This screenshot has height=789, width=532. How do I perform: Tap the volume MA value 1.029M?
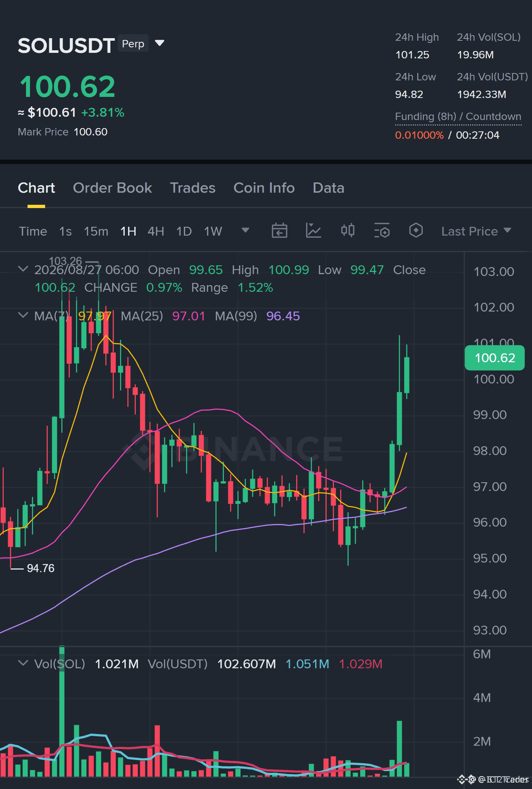coord(361,664)
